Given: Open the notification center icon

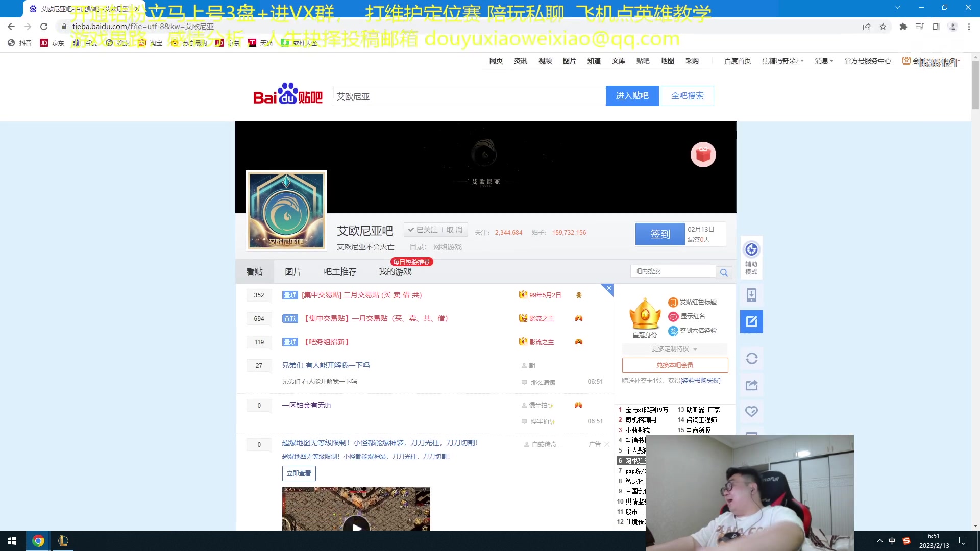Looking at the screenshot, I should point(963,541).
